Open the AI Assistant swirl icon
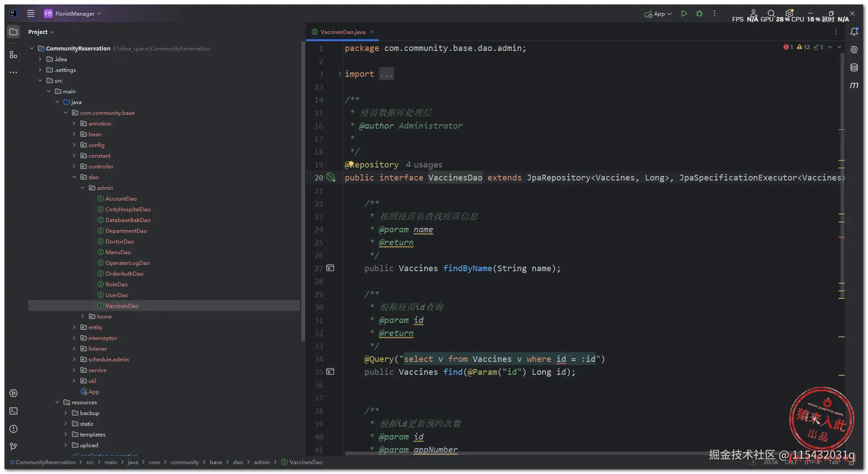This screenshot has width=868, height=474. (x=854, y=50)
